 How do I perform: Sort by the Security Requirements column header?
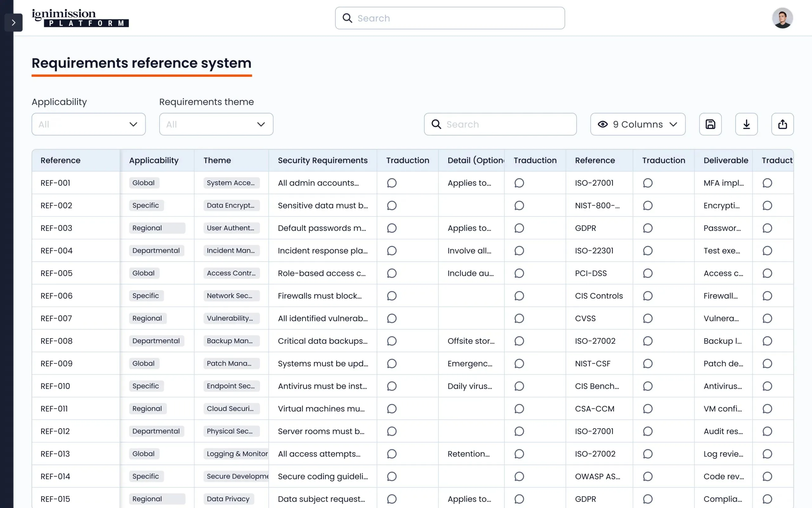coord(323,161)
